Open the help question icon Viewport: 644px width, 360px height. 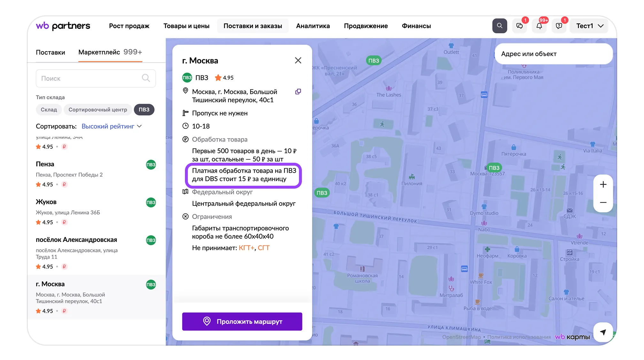coord(559,26)
